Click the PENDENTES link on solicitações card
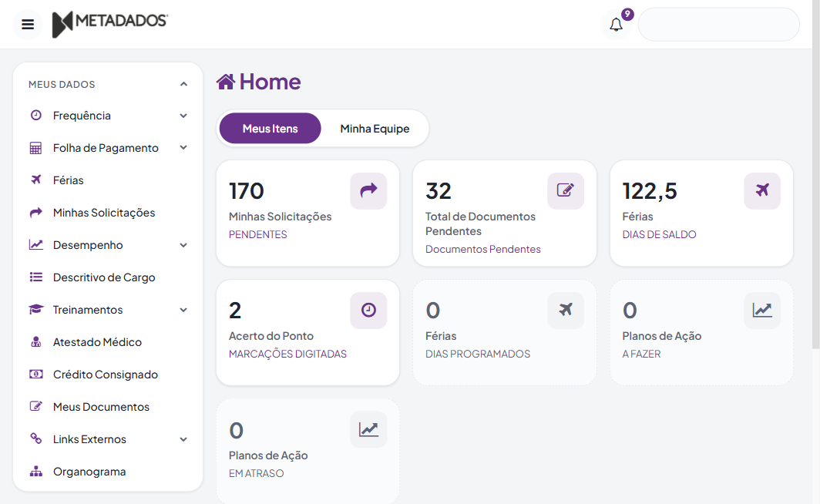The image size is (820, 504). [258, 235]
